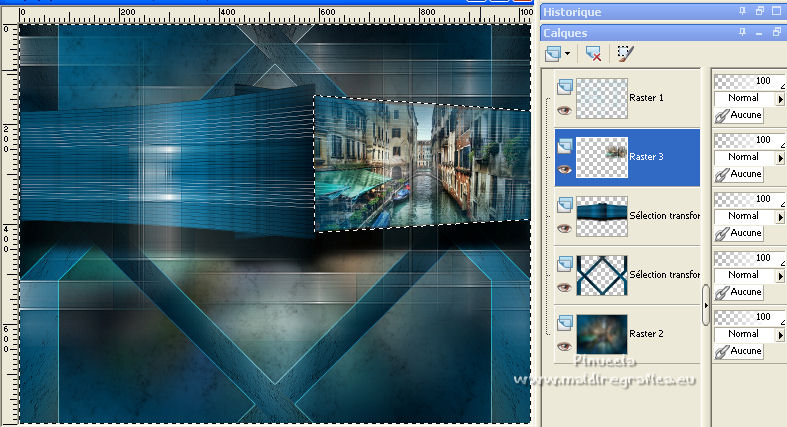Image resolution: width=787 pixels, height=427 pixels.
Task: Click the New Raster Layer icon in Calques
Action: coord(553,53)
